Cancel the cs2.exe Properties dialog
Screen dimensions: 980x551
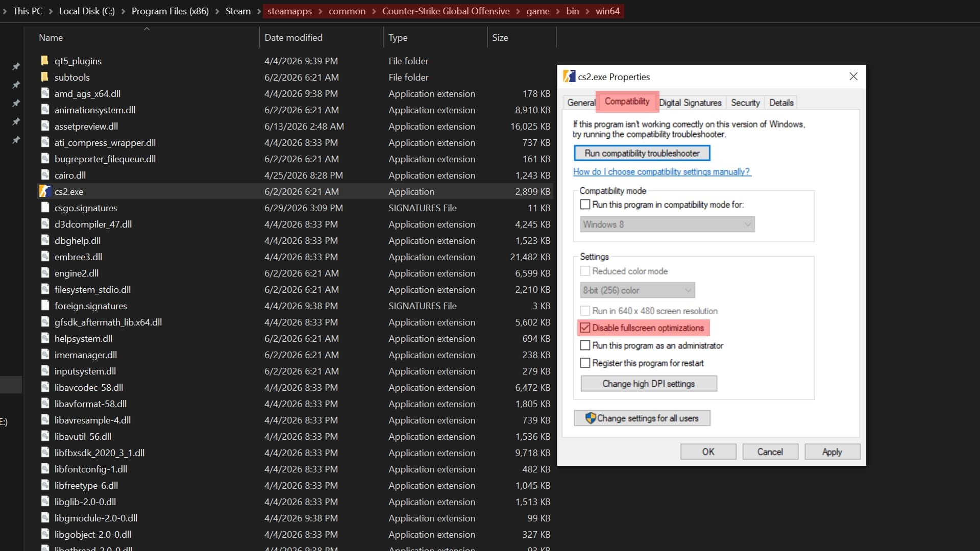point(770,452)
